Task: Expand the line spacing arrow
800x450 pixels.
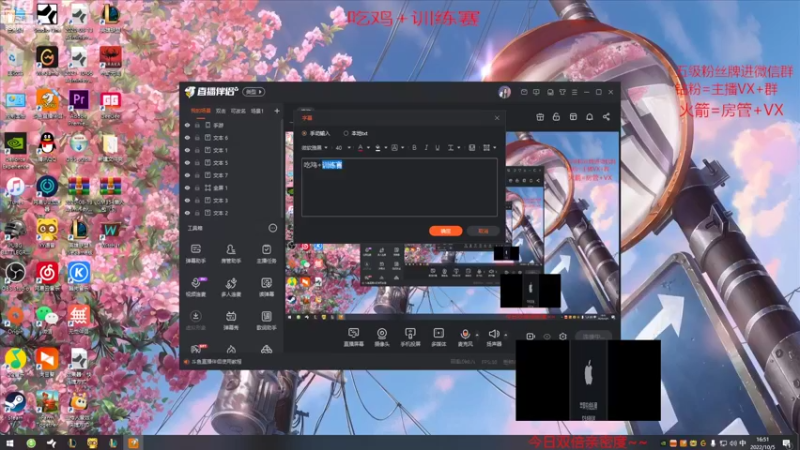Action: pyautogui.click(x=459, y=148)
